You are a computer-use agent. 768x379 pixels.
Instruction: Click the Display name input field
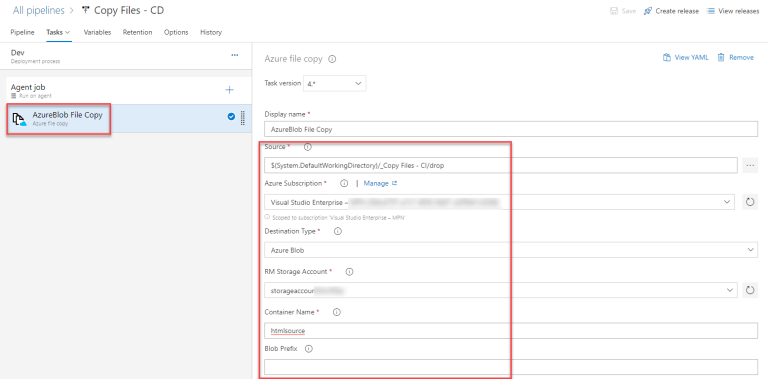(x=511, y=129)
